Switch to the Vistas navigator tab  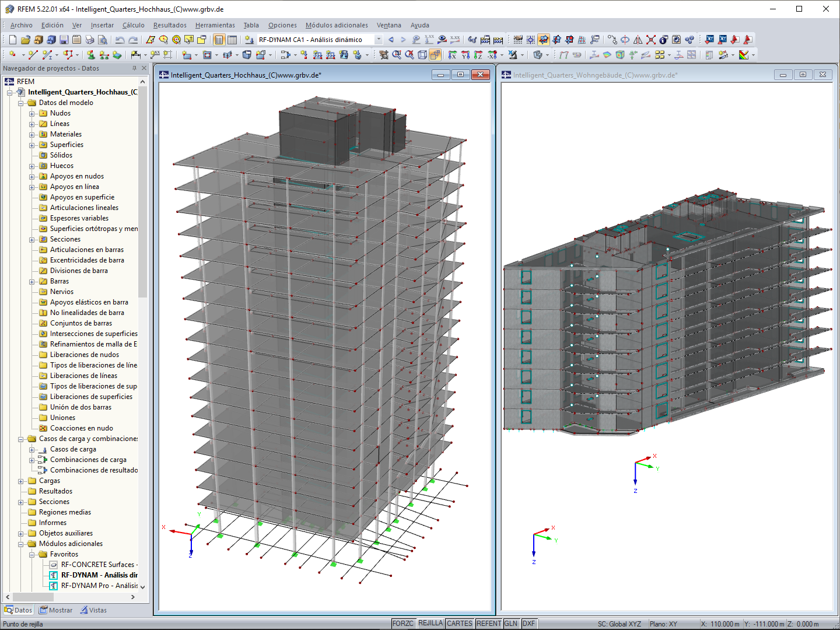pyautogui.click(x=94, y=610)
